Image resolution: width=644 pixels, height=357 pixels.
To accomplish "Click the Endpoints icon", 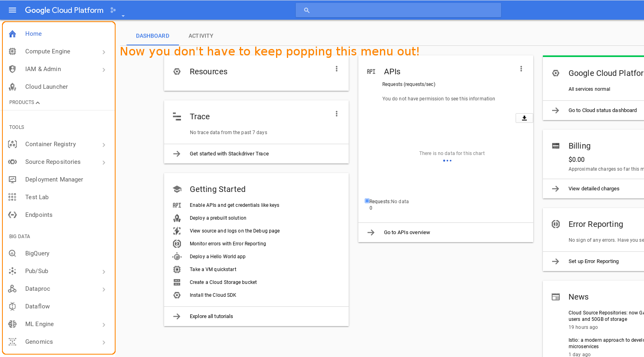I will (12, 215).
